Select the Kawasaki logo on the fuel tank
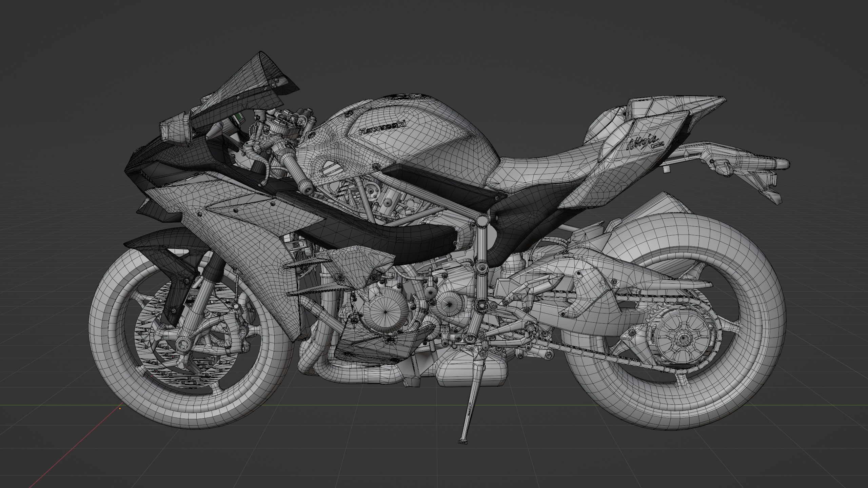868x488 pixels. point(382,128)
